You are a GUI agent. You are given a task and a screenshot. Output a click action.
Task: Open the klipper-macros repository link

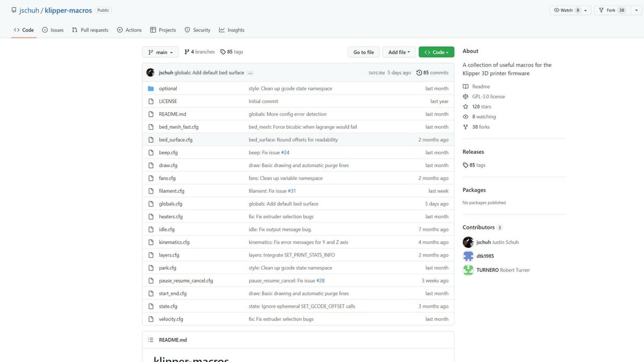68,10
